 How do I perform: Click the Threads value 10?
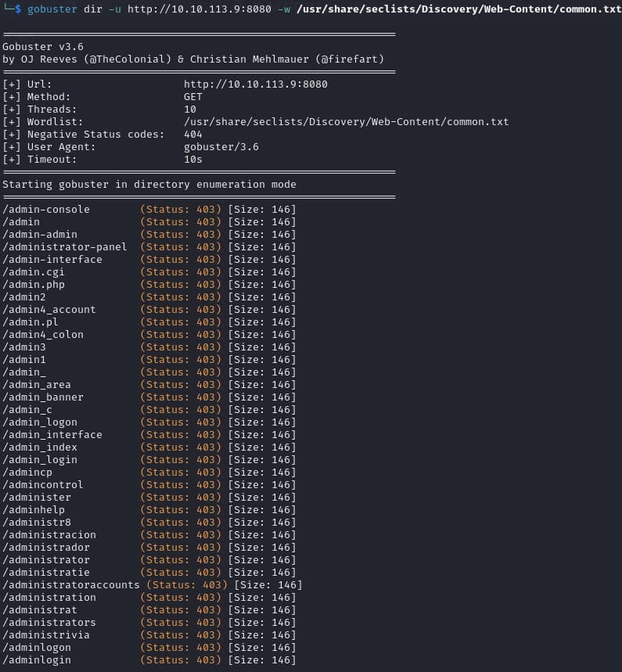tap(190, 110)
